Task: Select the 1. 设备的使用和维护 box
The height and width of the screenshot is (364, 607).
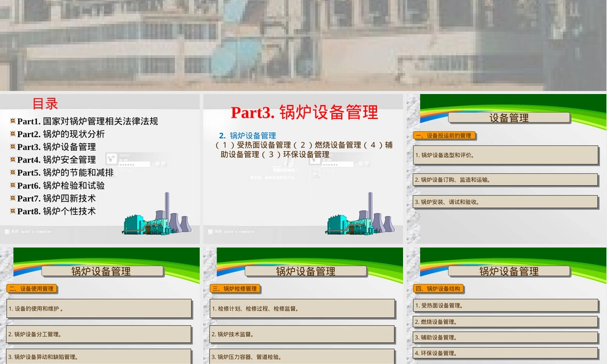Action: 99,309
